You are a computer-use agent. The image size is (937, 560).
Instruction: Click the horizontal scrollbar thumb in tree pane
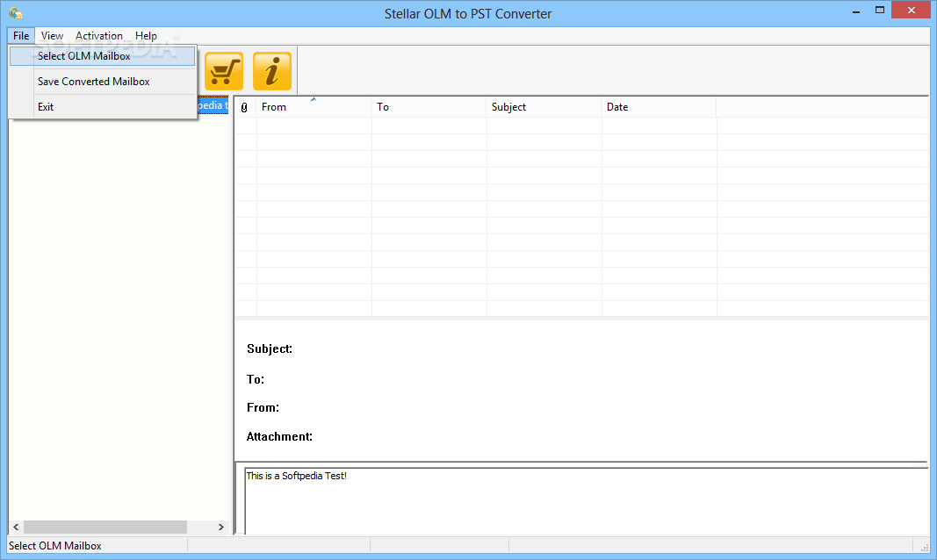[105, 528]
